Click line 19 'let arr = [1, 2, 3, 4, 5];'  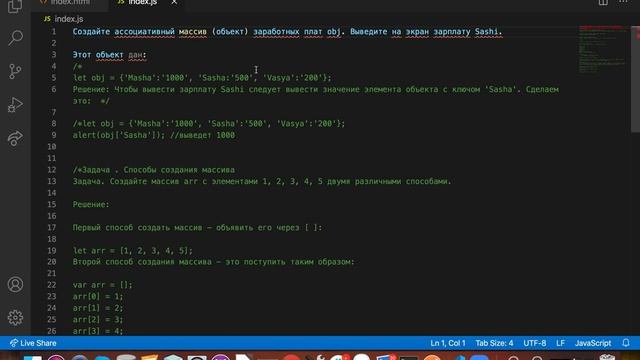pyautogui.click(x=133, y=251)
